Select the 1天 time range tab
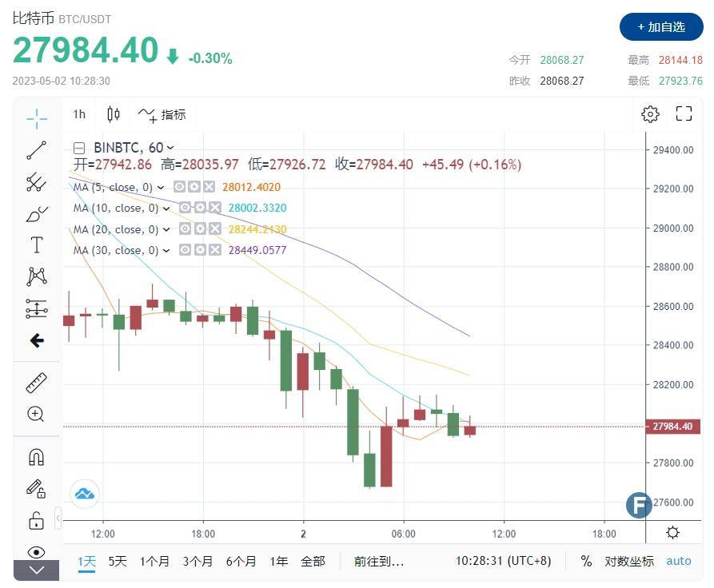The width and height of the screenshot is (714, 588). (x=86, y=562)
